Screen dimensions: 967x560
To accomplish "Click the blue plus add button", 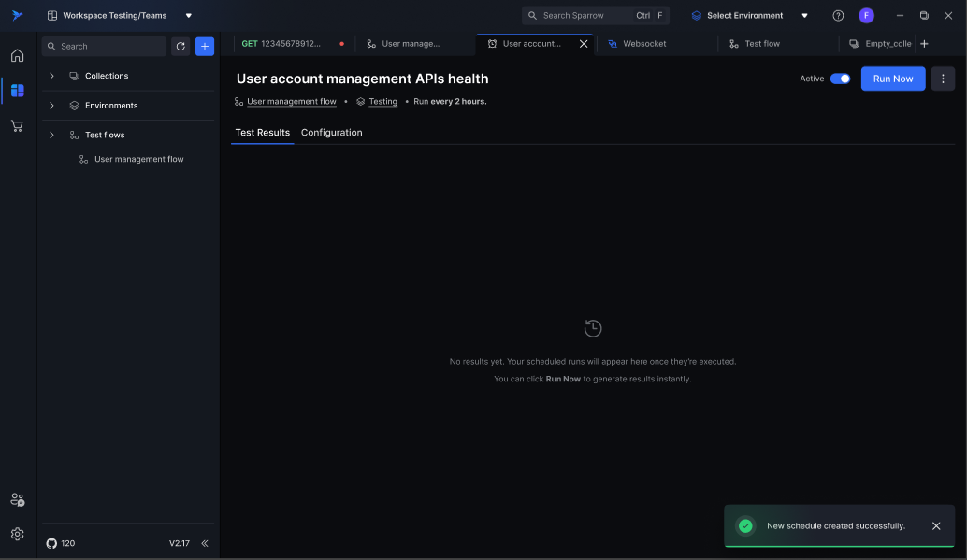I will pos(205,46).
